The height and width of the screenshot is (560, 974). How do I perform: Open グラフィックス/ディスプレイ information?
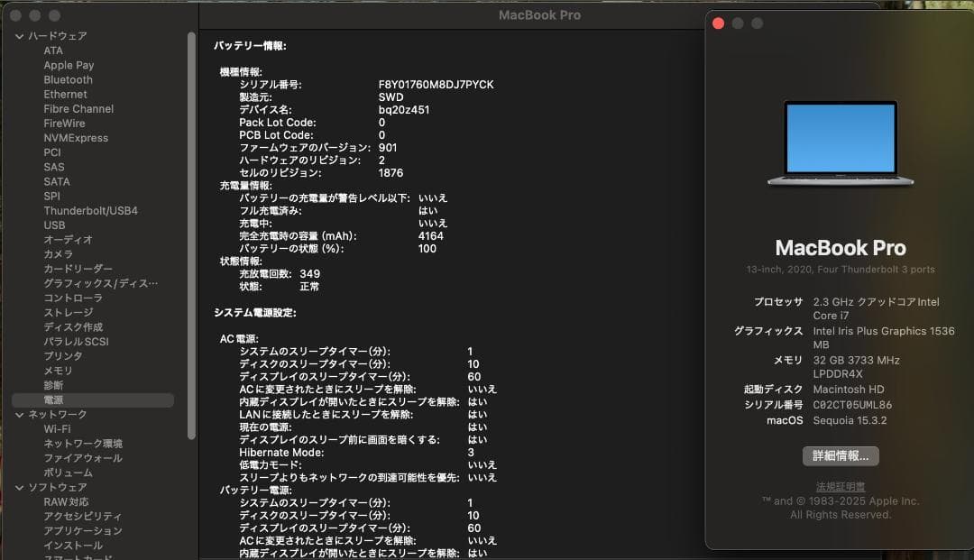92,283
